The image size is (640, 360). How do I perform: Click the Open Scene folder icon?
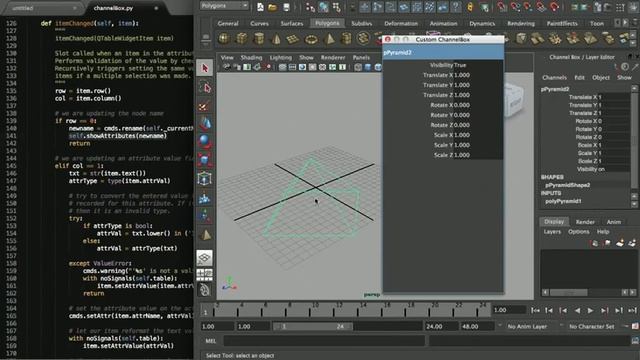click(273, 7)
